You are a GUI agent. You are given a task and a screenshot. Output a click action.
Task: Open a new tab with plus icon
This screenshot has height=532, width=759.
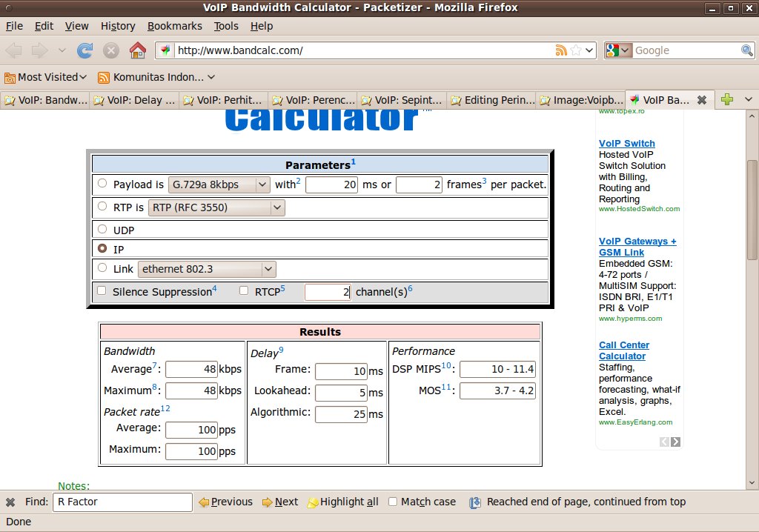point(727,99)
